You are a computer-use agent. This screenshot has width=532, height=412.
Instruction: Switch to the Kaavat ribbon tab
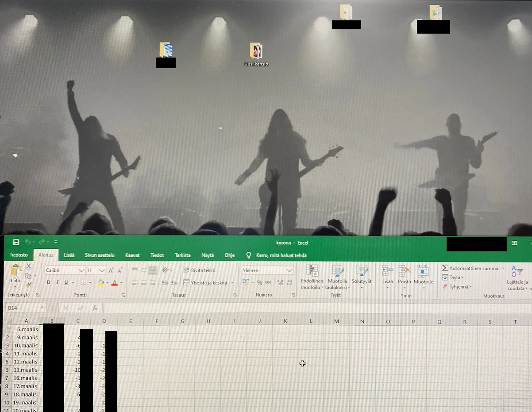pos(132,255)
